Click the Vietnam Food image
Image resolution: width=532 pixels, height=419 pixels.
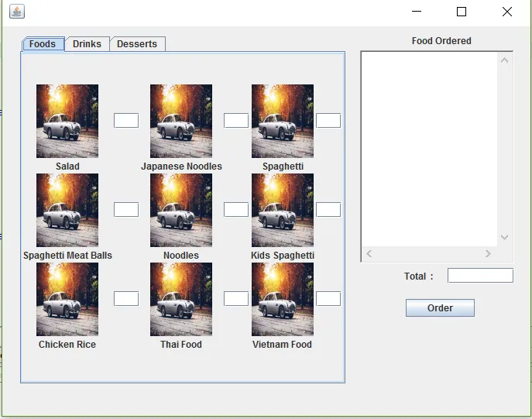click(x=283, y=299)
